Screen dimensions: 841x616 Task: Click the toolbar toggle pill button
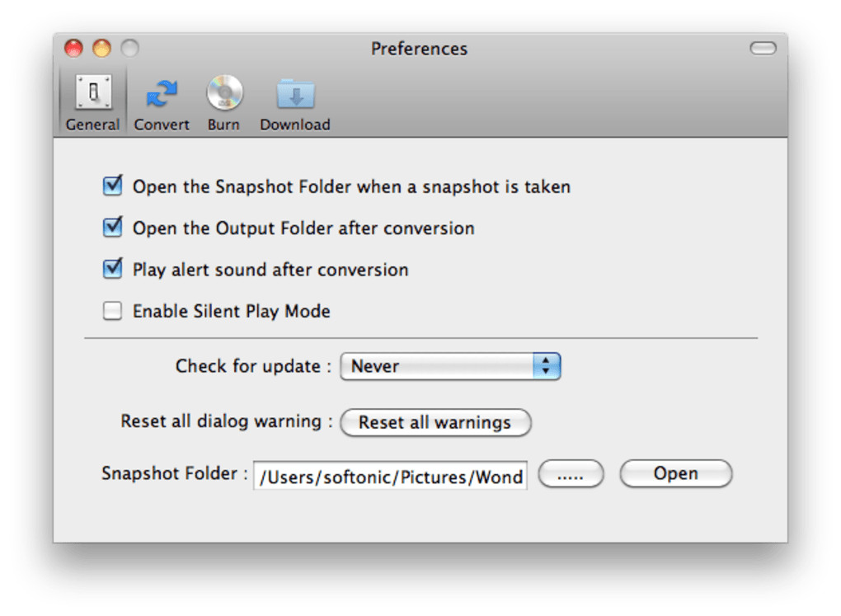click(763, 49)
